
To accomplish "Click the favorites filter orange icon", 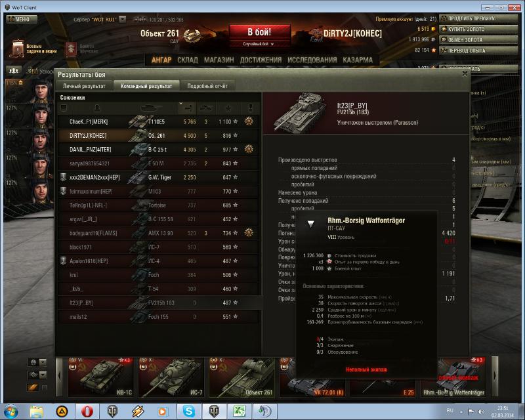I will click(x=33, y=387).
